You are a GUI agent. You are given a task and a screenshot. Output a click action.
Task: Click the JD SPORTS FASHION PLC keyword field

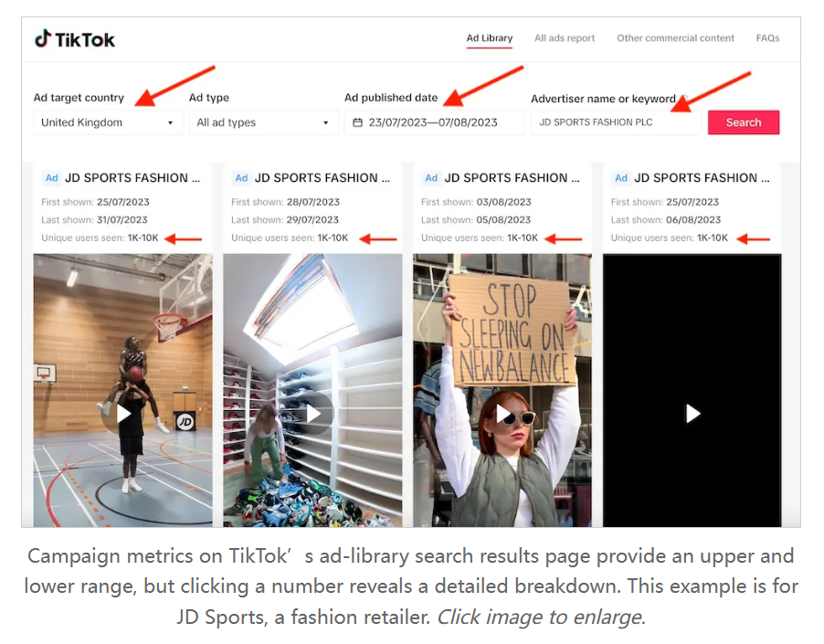click(x=616, y=122)
